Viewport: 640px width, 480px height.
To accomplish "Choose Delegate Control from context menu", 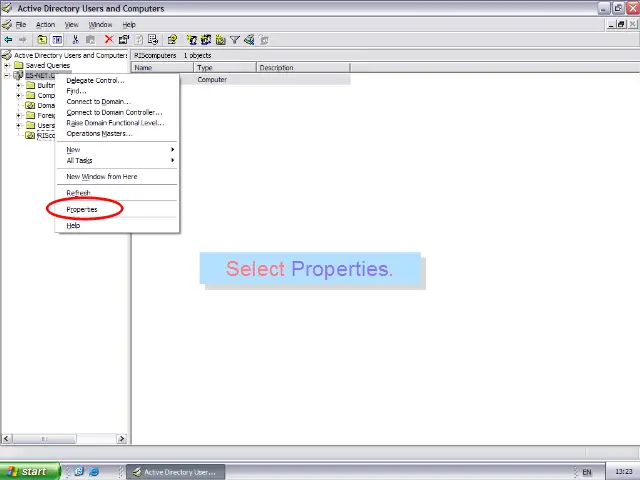I will [95, 80].
